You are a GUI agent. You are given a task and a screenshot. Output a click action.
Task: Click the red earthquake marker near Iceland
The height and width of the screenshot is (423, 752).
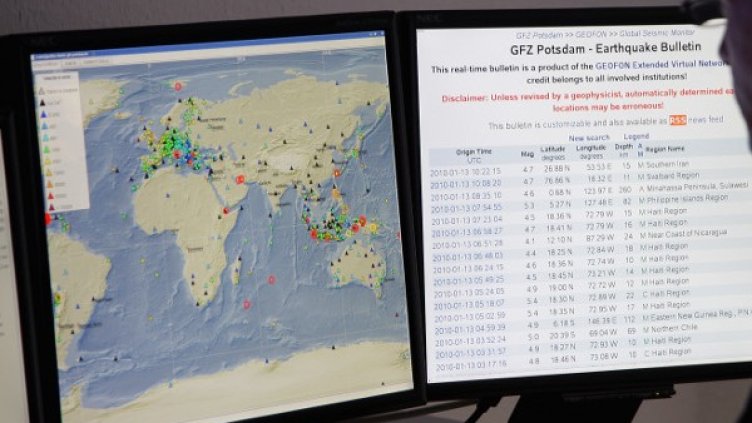(x=178, y=87)
